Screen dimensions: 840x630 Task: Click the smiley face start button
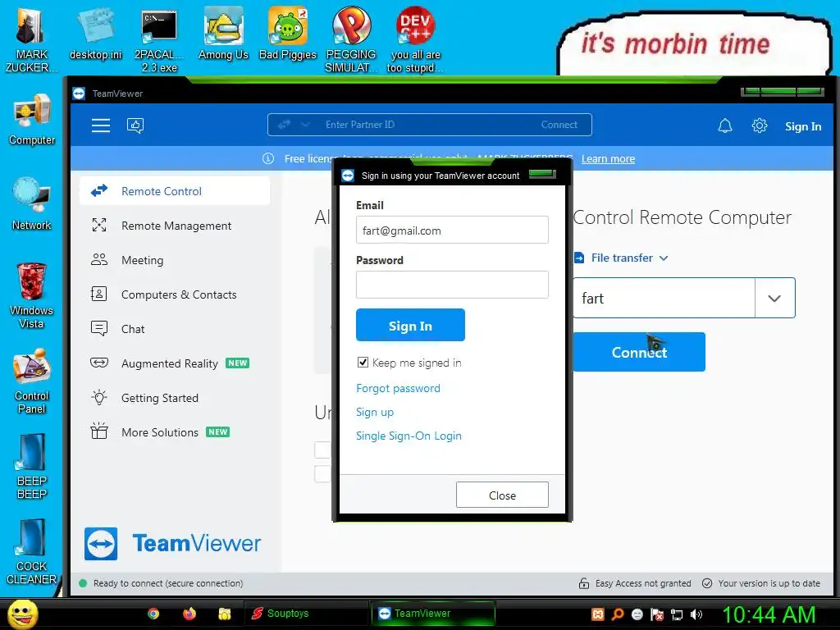pyautogui.click(x=22, y=614)
